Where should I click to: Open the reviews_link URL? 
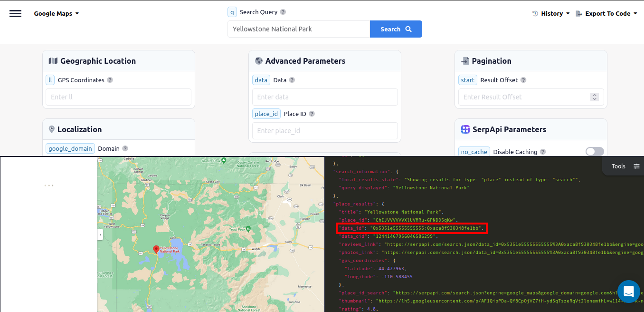(x=514, y=244)
